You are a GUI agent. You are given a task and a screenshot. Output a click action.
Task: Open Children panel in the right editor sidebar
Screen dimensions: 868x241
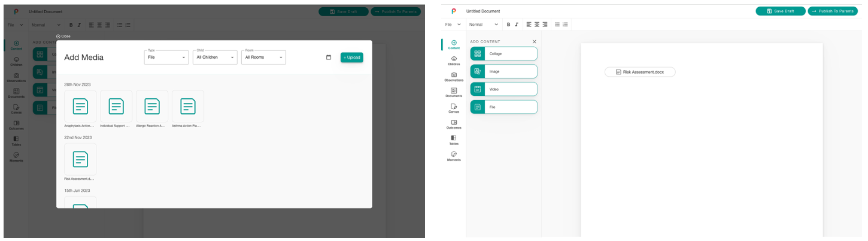(x=454, y=61)
